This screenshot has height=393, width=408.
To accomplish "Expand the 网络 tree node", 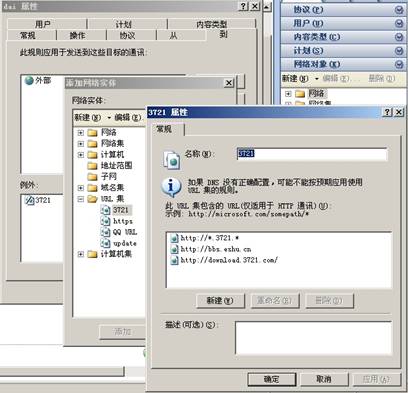I will point(81,133).
